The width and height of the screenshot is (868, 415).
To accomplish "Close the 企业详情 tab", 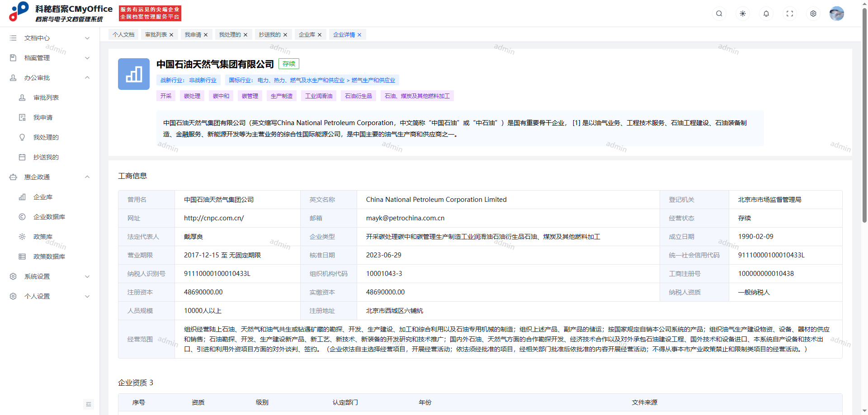I will coord(359,35).
